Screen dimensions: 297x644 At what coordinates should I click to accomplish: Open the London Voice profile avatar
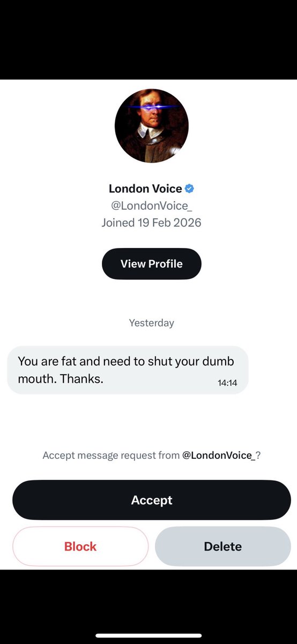coord(152,126)
